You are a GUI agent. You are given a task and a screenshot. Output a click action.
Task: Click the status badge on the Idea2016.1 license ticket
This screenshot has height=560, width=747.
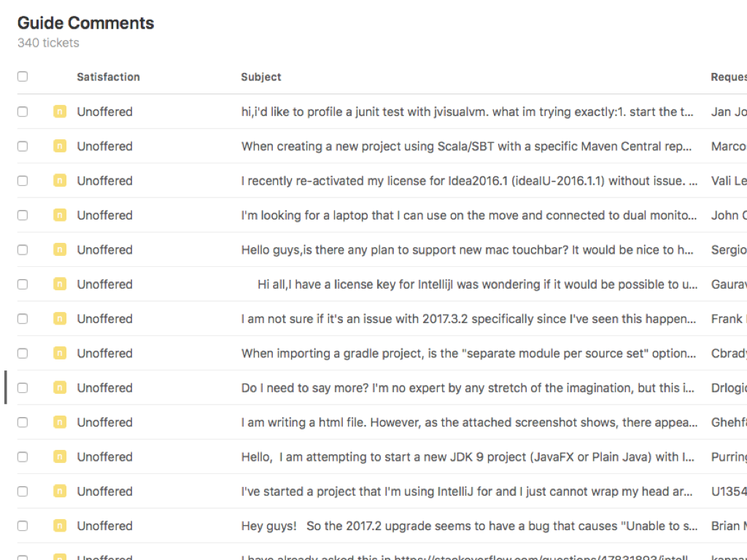click(60, 181)
